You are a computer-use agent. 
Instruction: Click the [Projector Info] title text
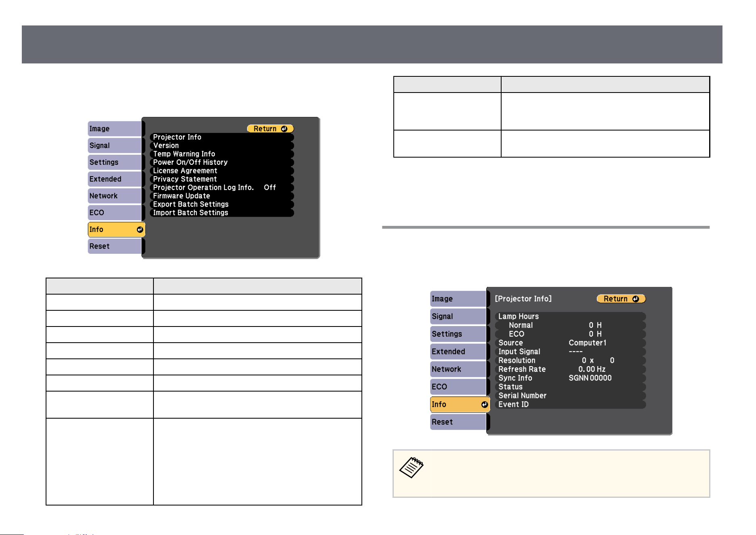pos(523,299)
